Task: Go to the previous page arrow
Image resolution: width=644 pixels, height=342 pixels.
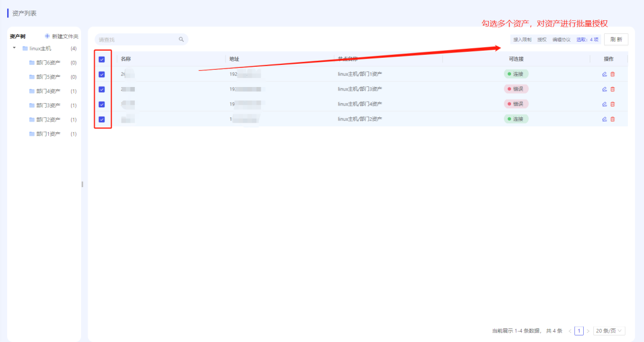Action: (570, 331)
